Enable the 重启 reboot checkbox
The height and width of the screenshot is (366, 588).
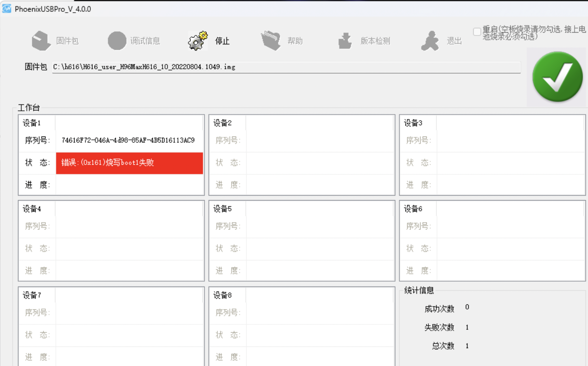tap(477, 32)
